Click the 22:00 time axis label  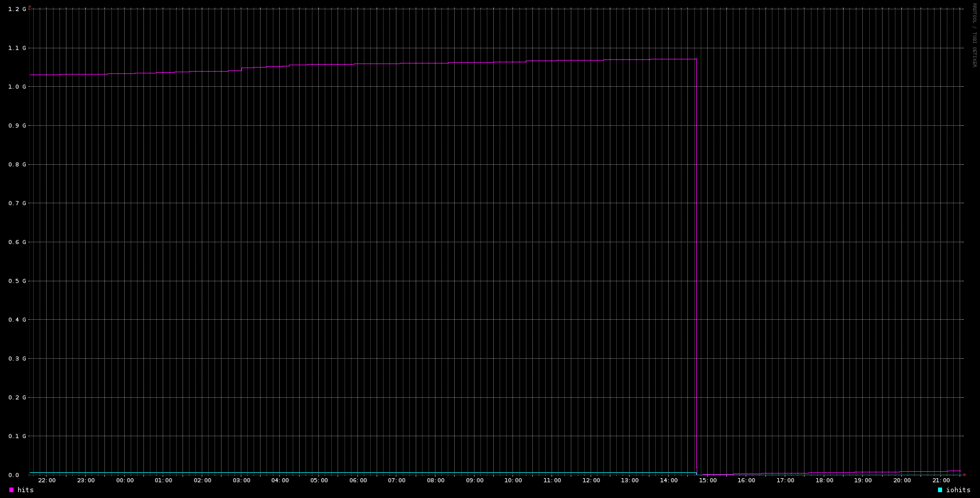(47, 481)
